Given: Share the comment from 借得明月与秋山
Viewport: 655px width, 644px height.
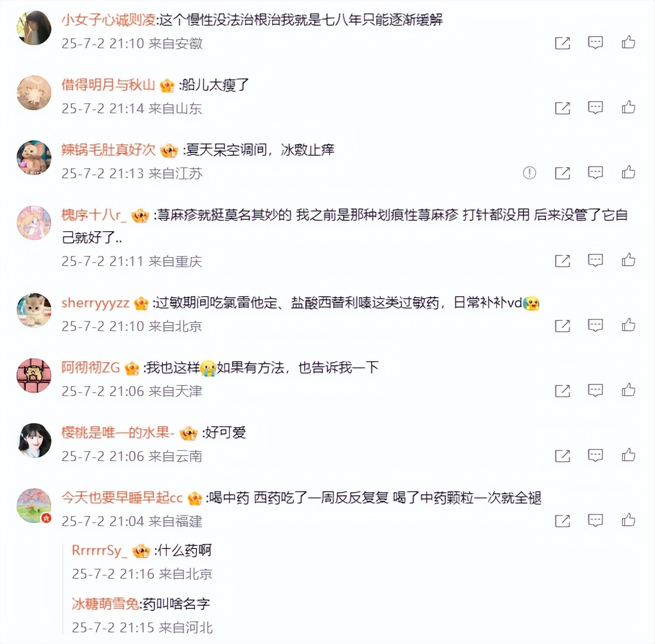Looking at the screenshot, I should (x=562, y=108).
